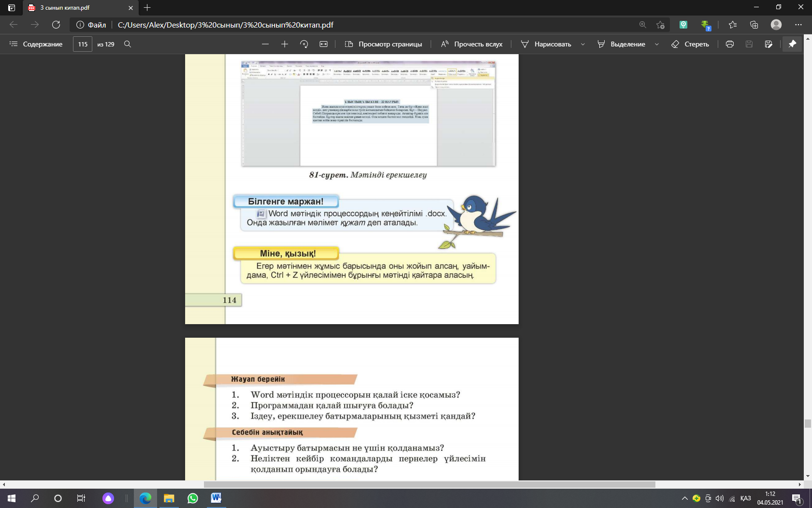This screenshot has height=508, width=812.
Task: Click the Word screenshot image in the PDF
Action: [x=369, y=113]
